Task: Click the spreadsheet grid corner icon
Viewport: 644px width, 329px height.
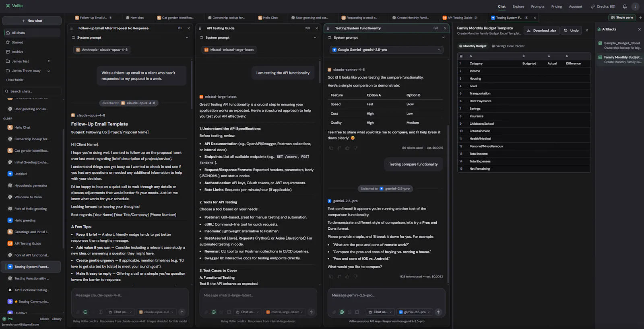Action: [x=461, y=56]
